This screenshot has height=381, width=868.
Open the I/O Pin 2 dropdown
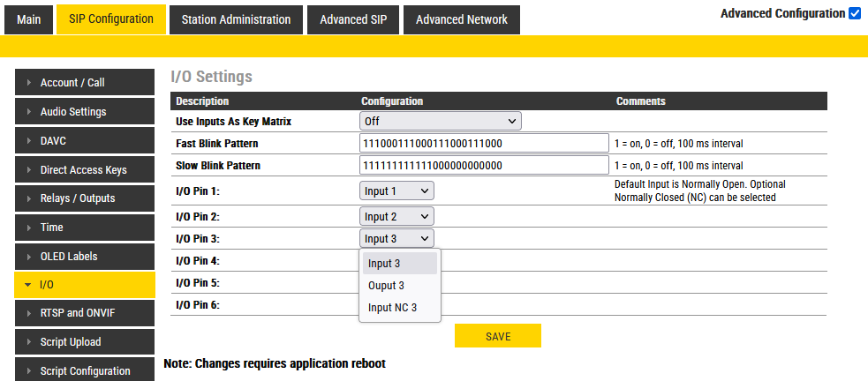[396, 216]
